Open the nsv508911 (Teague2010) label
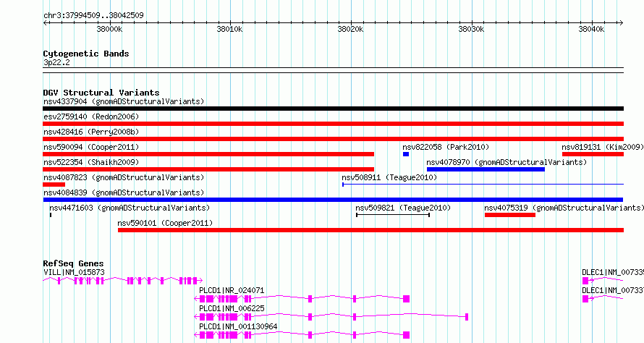 pyautogui.click(x=389, y=177)
